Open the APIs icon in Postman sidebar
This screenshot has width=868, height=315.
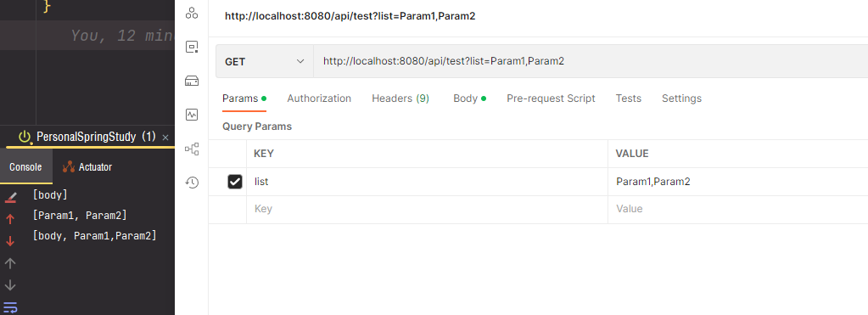tap(192, 13)
